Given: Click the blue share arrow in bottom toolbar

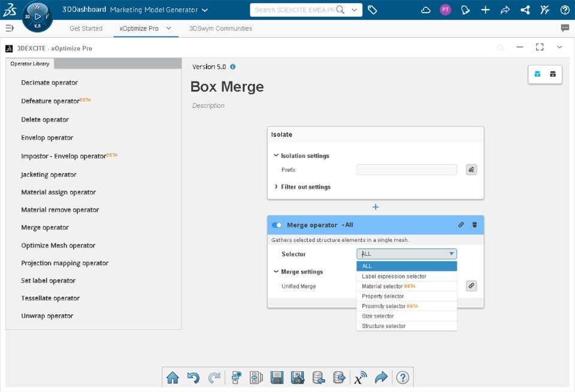Looking at the screenshot, I should pos(382,378).
